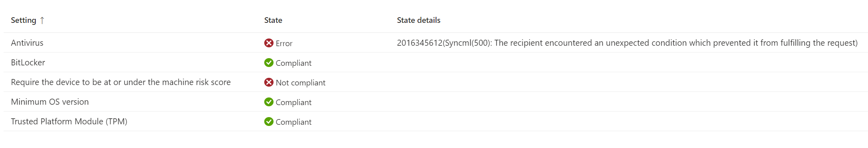Click the red error icon for Antivirus
The width and height of the screenshot is (868, 148).
pos(269,43)
